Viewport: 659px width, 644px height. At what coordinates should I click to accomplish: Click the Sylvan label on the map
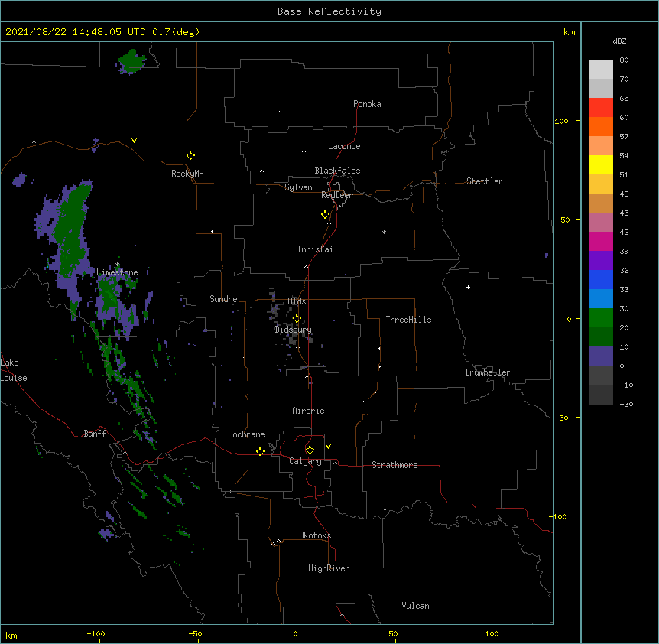coord(298,187)
